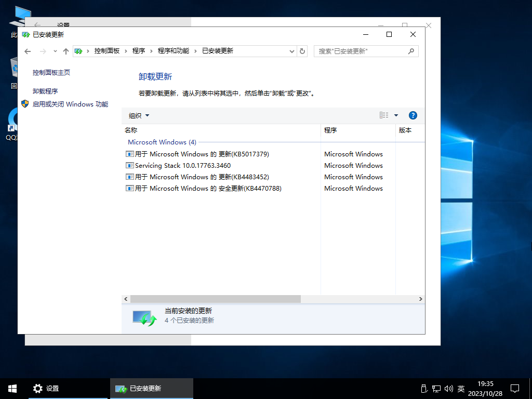Open the volume control in the system tray
Screen dimensions: 532x399
pyautogui.click(x=448, y=388)
